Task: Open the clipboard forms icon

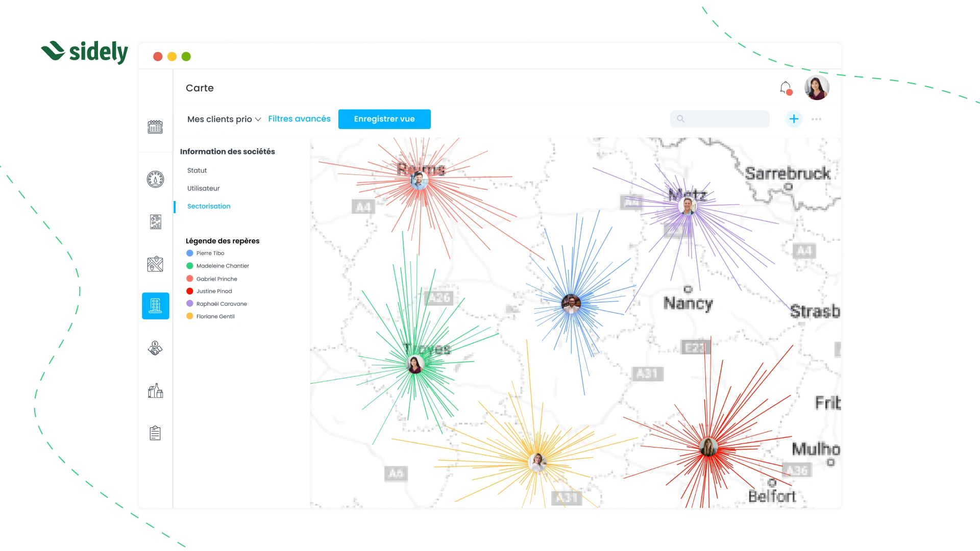Action: point(155,433)
